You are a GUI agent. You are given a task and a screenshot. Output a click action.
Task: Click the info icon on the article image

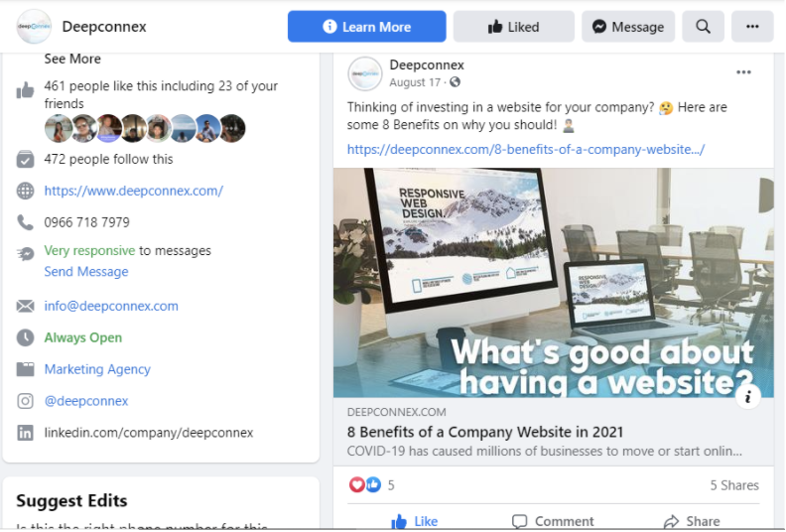point(747,397)
